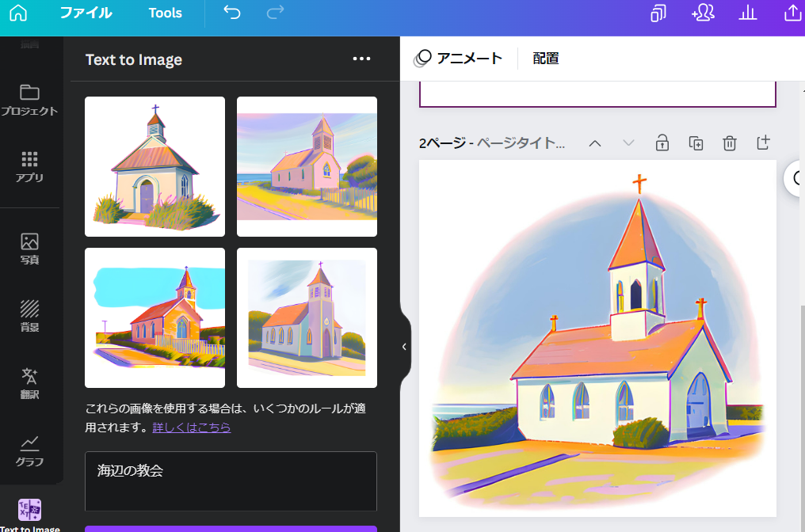The width and height of the screenshot is (805, 532).
Task: Select generated church image with cyan sky
Action: tap(155, 317)
